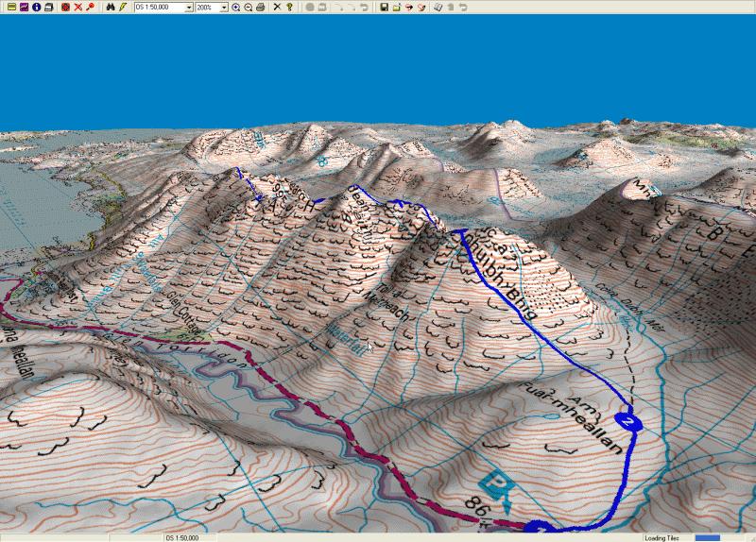Click the zoom out magnifier icon
This screenshot has height=542, width=756.
(x=248, y=7)
